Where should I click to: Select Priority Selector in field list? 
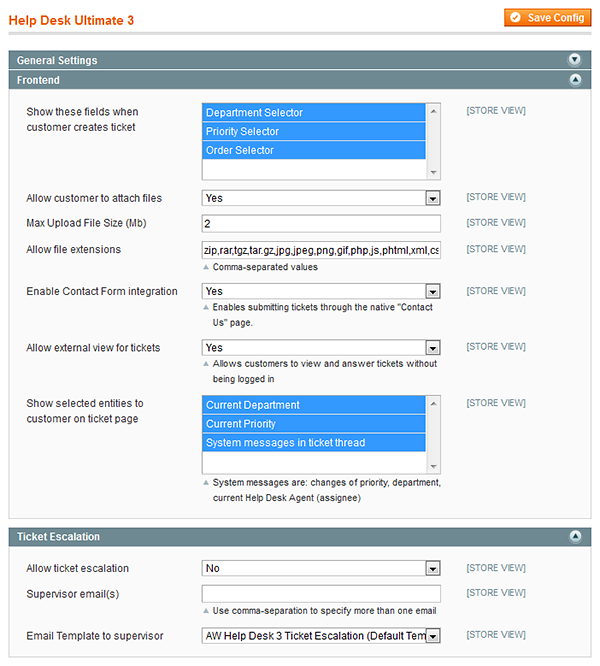coord(314,131)
